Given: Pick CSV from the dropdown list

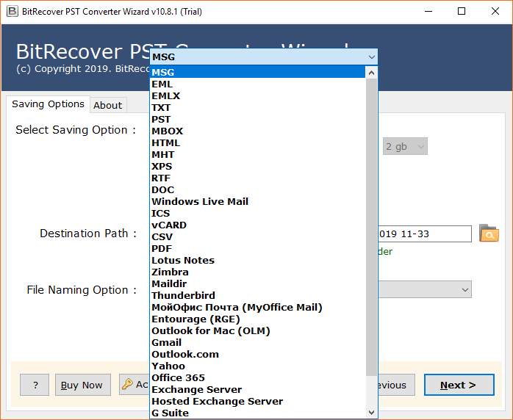Looking at the screenshot, I should coord(257,237).
